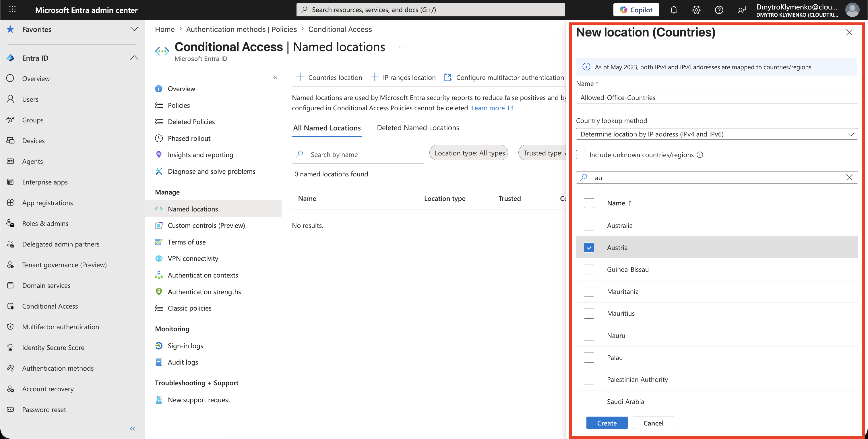The image size is (868, 439).
Task: Enable Include unknown countries/regions checkbox
Action: pos(581,155)
